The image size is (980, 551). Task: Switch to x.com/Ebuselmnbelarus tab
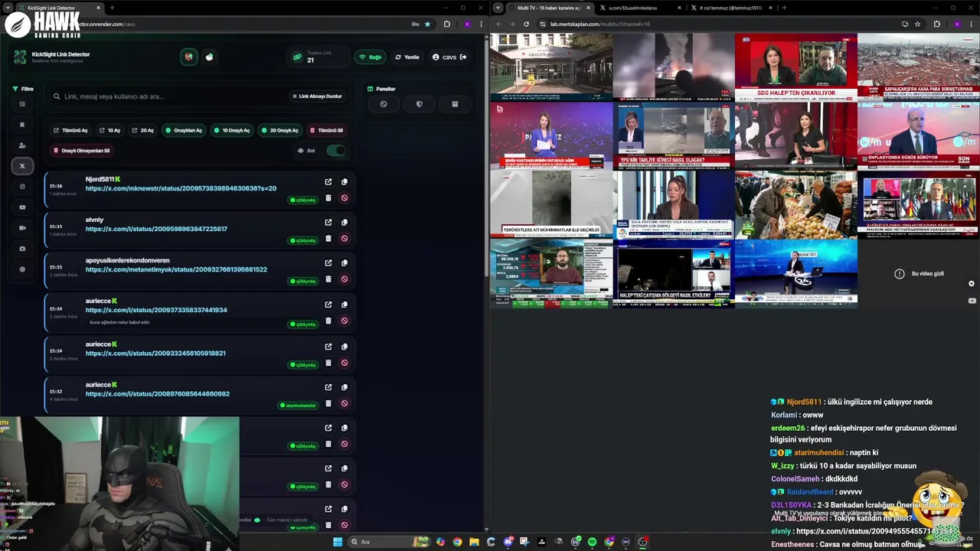(x=640, y=8)
